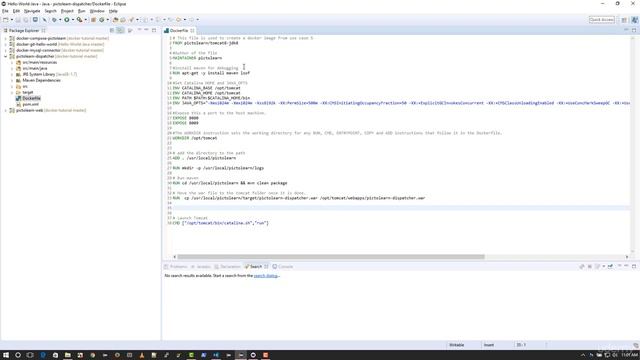Open the Windows Start button

coord(6,355)
